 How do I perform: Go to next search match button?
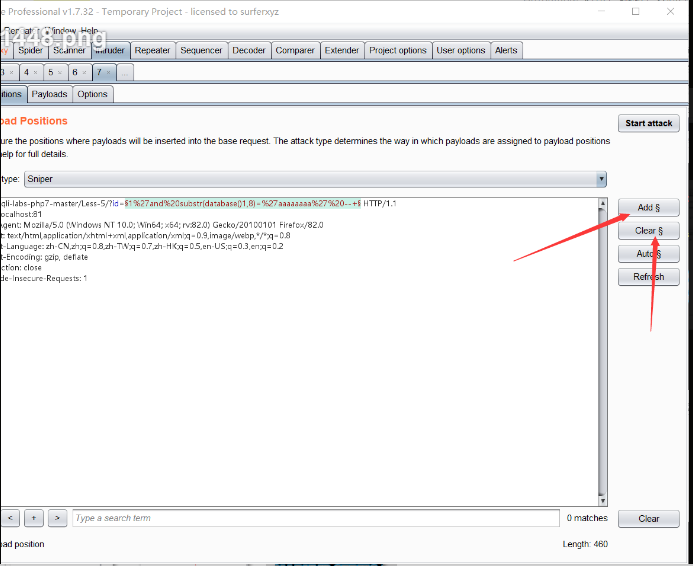pyautogui.click(x=57, y=518)
